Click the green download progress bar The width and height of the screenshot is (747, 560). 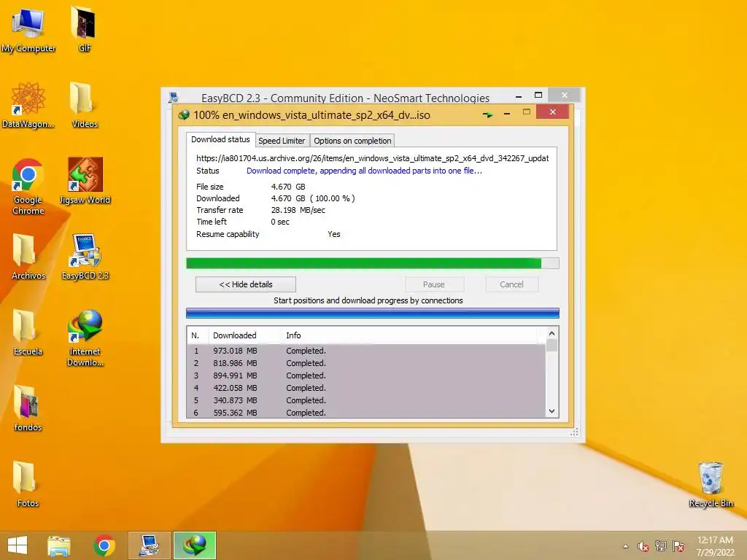point(373,263)
